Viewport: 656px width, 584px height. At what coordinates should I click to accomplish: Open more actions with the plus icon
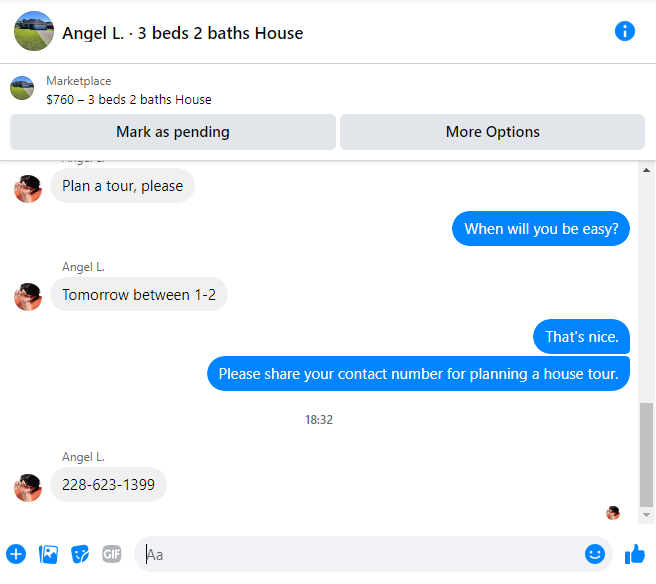pyautogui.click(x=16, y=554)
